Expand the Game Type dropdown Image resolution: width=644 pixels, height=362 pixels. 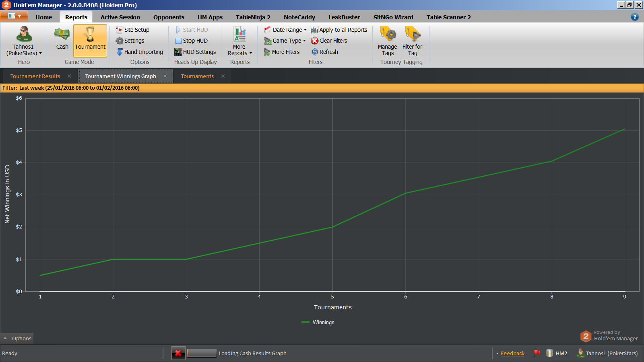tap(285, 41)
